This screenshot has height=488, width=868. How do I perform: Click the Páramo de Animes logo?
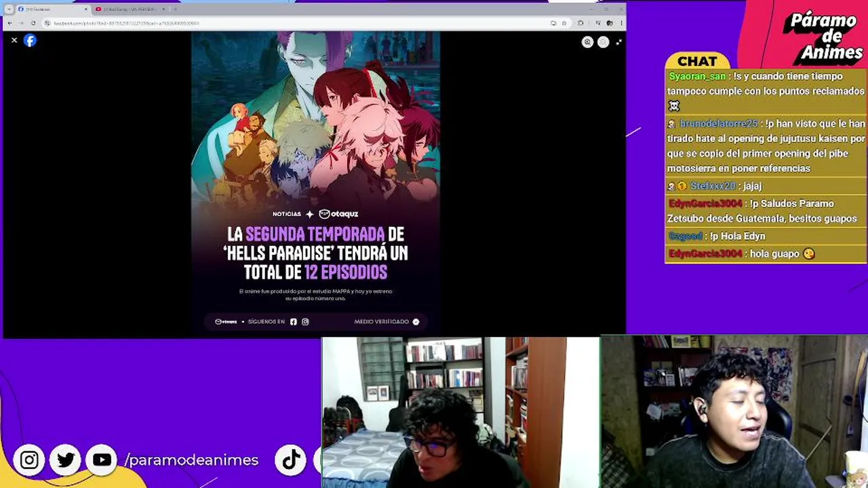(823, 36)
